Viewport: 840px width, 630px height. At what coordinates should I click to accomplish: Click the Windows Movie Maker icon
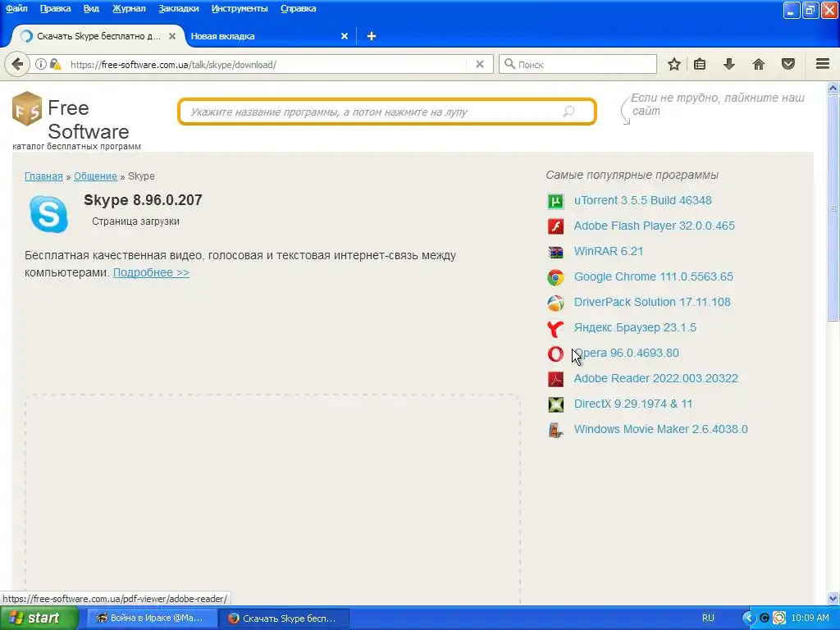[555, 430]
